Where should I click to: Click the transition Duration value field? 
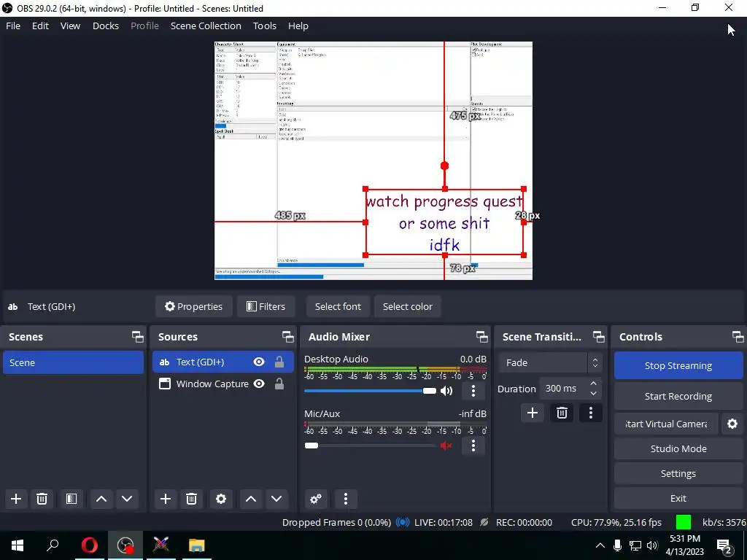click(x=563, y=389)
